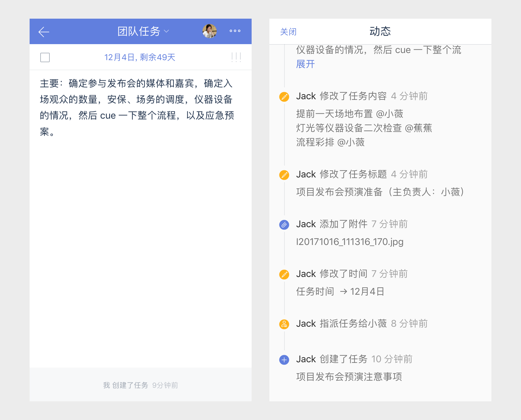The height and width of the screenshot is (420, 521).
Task: Open attachment l20171016_111316_170.jpg
Action: (350, 242)
